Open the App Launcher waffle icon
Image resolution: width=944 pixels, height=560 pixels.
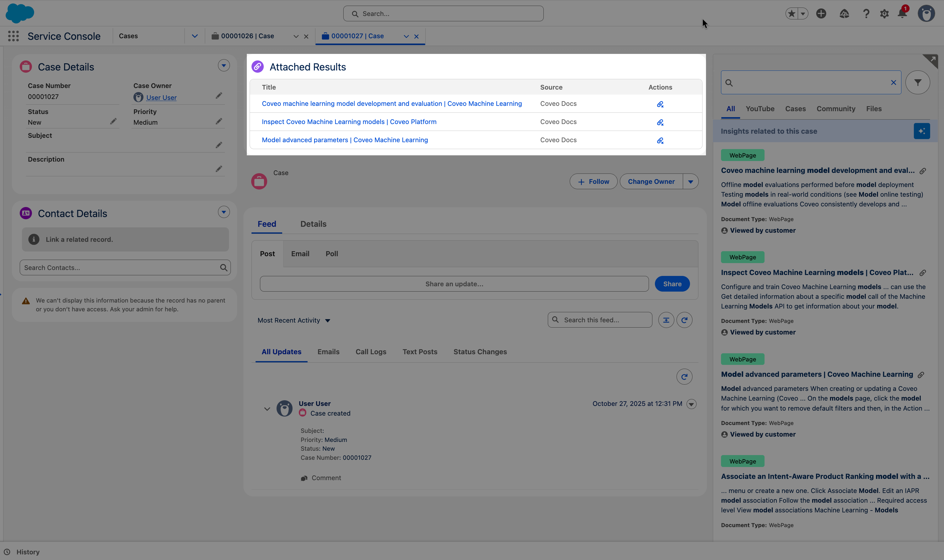(13, 36)
